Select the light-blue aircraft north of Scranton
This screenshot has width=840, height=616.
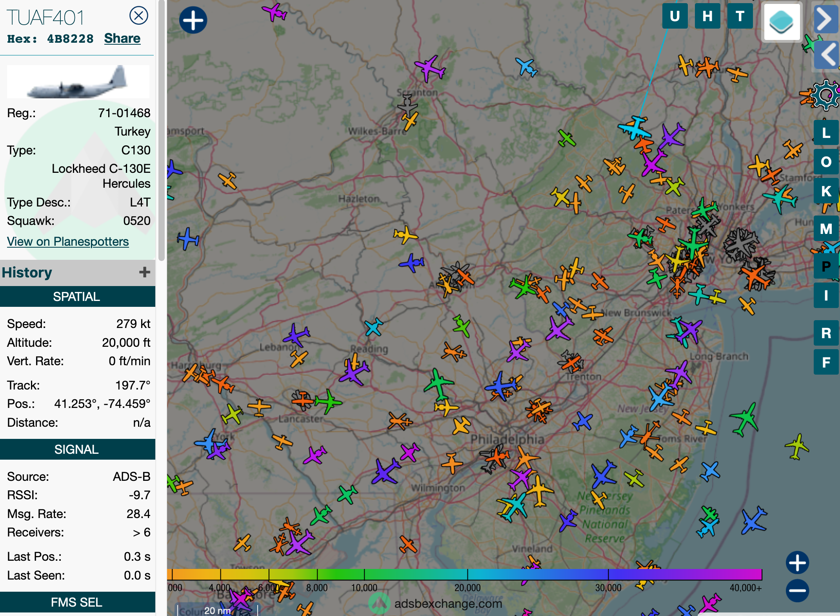pos(526,67)
